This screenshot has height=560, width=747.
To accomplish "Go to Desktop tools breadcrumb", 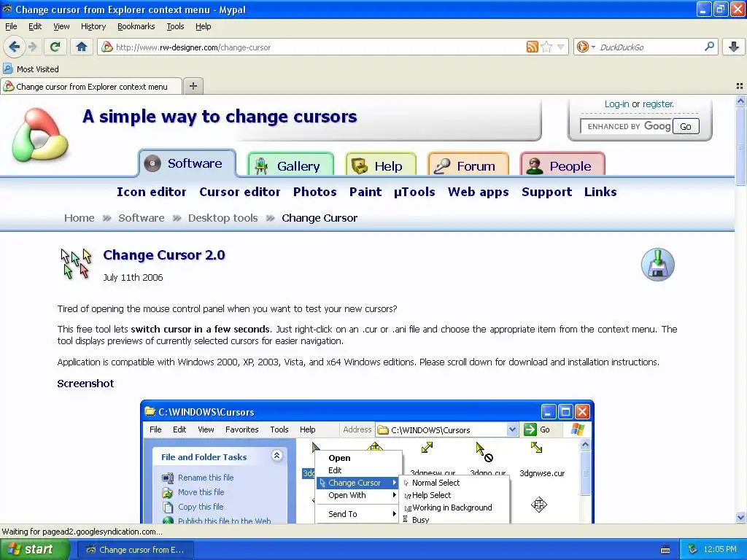I will [x=222, y=218].
